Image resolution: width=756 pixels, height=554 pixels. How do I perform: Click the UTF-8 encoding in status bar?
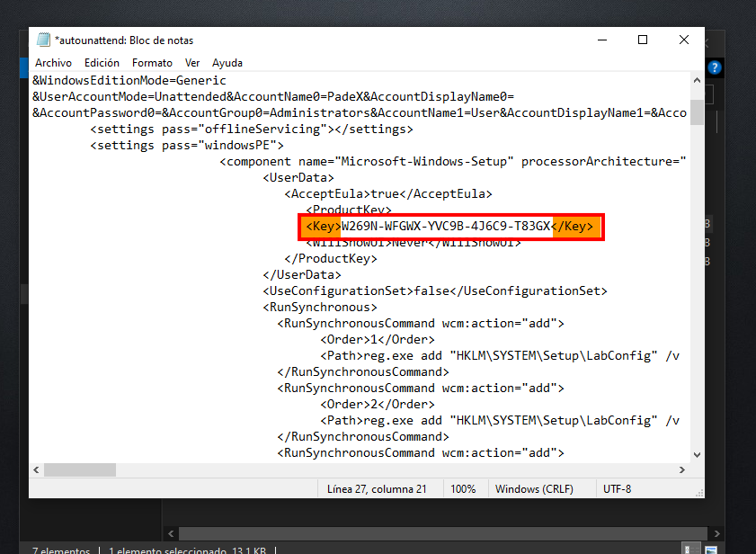617,489
